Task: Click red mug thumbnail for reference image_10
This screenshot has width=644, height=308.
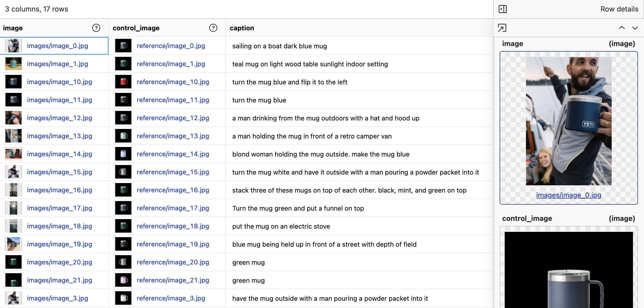Action: click(x=123, y=82)
